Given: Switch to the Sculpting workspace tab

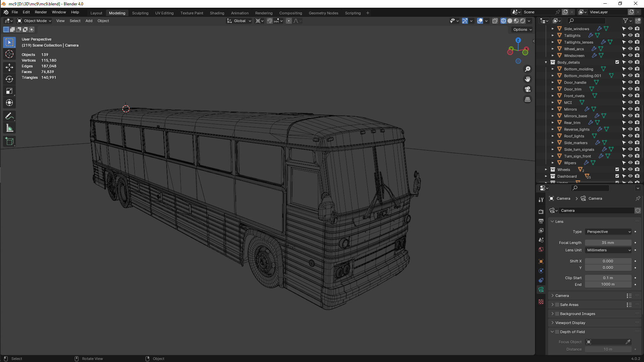Looking at the screenshot, I should tap(140, 13).
